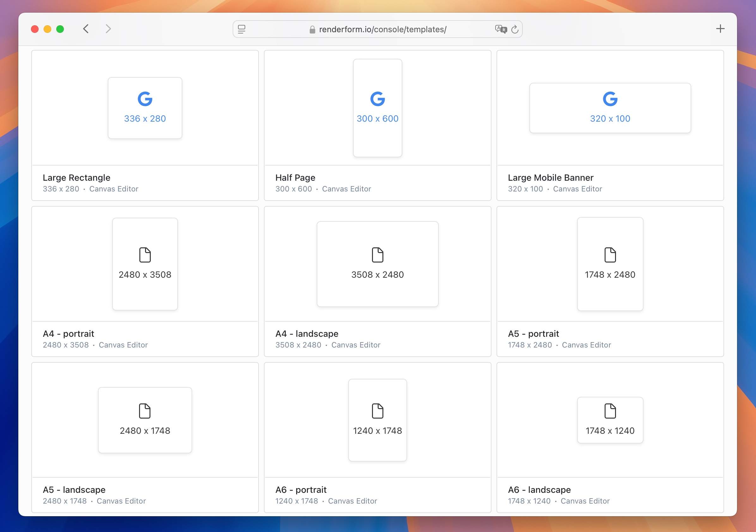756x532 pixels.
Task: Click '300 x 600 · Canvas Editor' subtitle
Action: pyautogui.click(x=323, y=189)
